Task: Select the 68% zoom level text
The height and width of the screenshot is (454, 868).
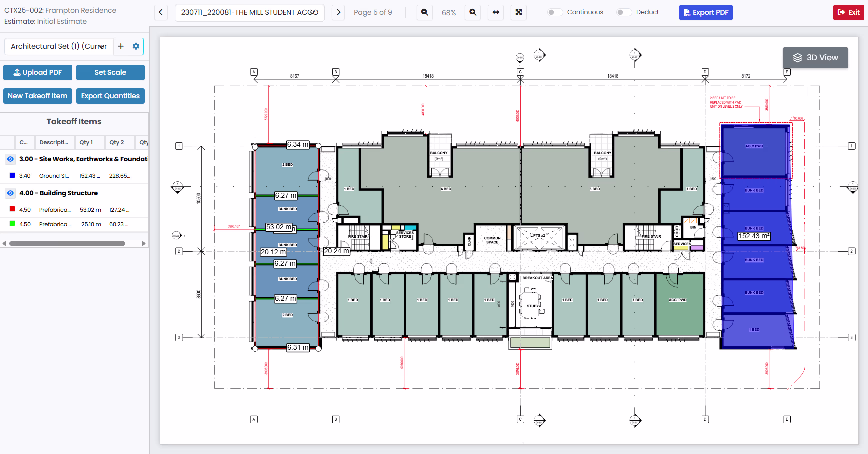Action: point(449,13)
